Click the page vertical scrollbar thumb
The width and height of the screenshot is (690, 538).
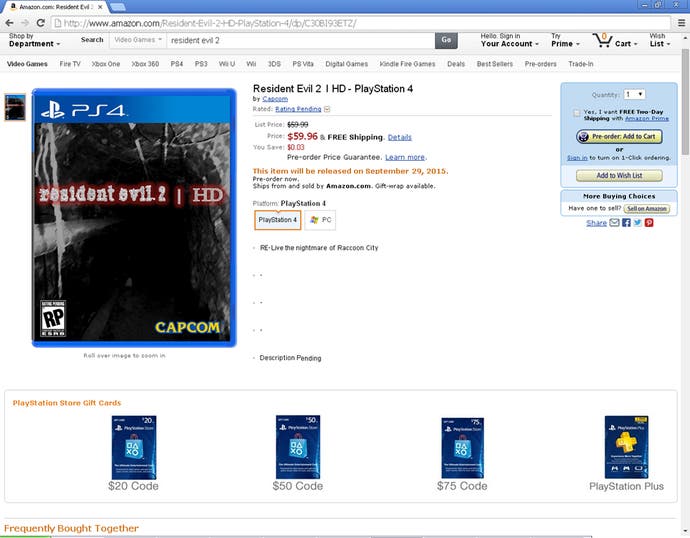(x=685, y=101)
